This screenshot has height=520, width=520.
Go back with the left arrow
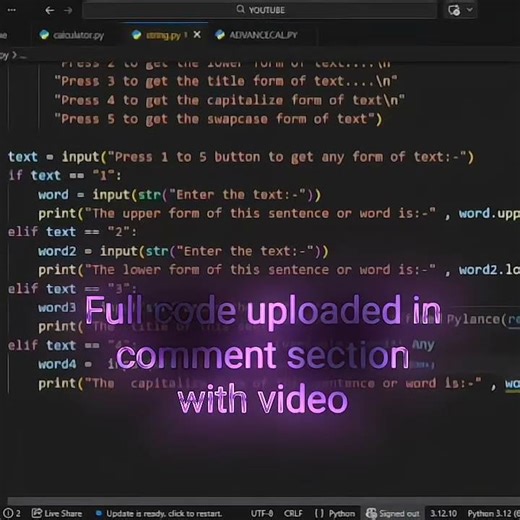pyautogui.click(x=50, y=10)
